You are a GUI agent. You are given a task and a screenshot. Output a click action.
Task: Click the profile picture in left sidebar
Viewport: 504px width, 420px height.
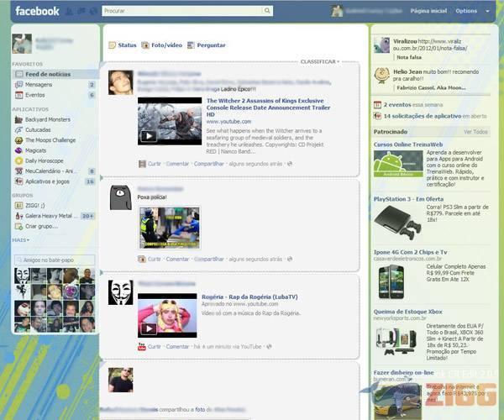tap(22, 44)
